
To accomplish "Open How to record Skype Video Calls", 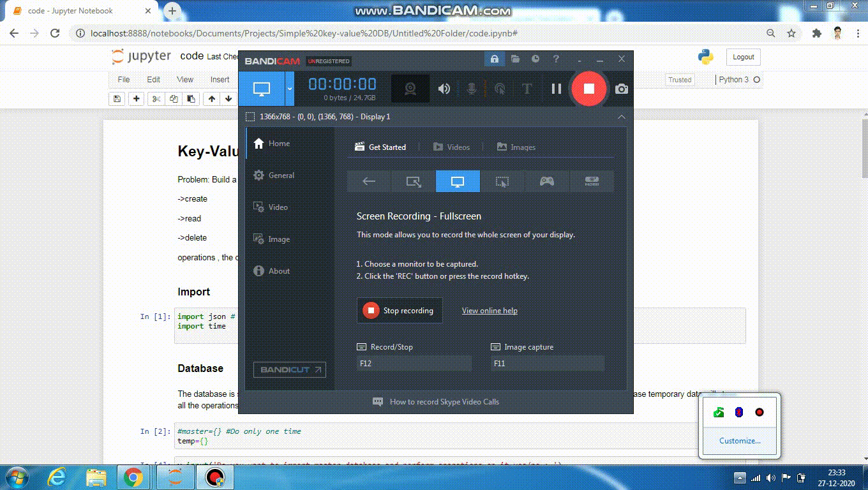I will point(444,402).
